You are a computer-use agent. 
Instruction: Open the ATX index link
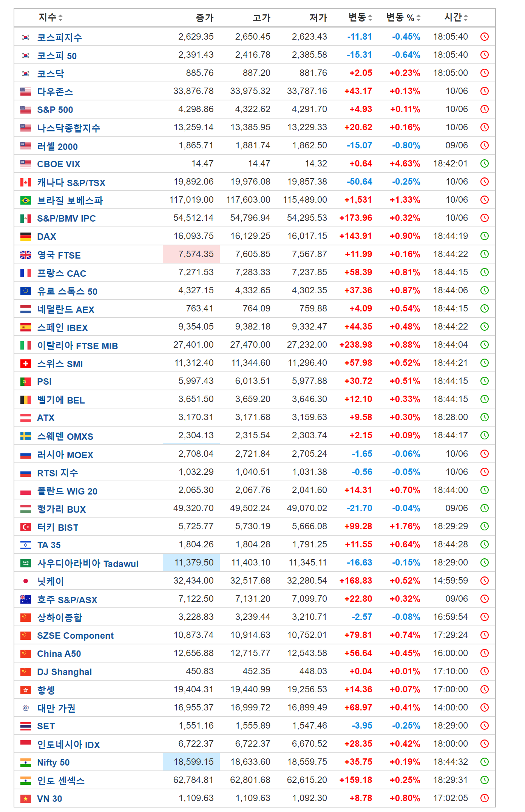(x=46, y=418)
